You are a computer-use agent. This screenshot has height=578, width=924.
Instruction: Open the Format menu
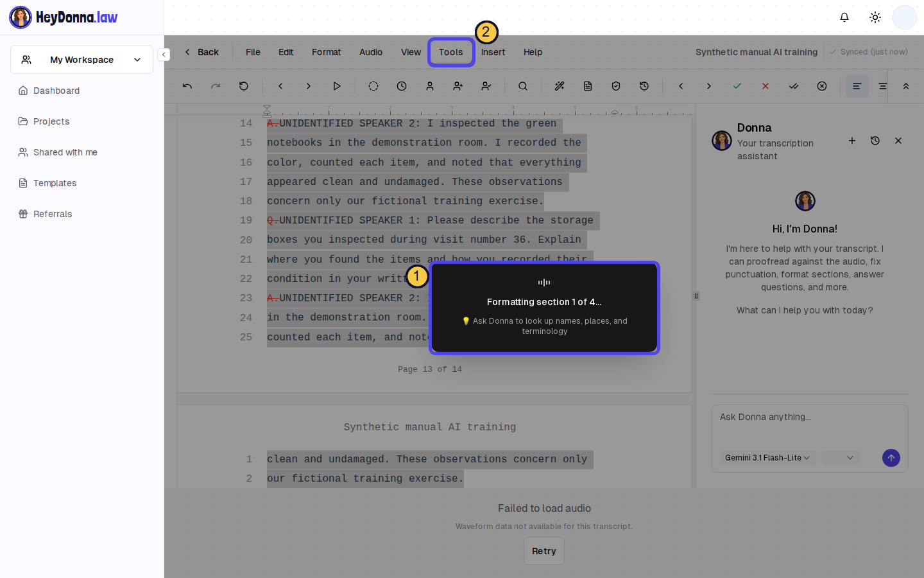click(x=326, y=52)
